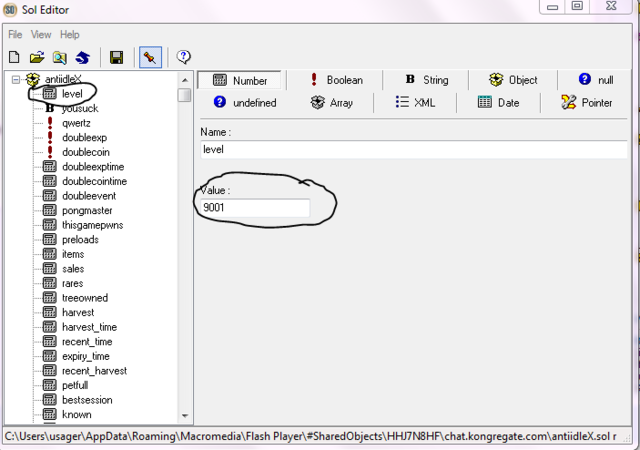Select the Number type button
The image size is (640, 450).
(x=240, y=80)
